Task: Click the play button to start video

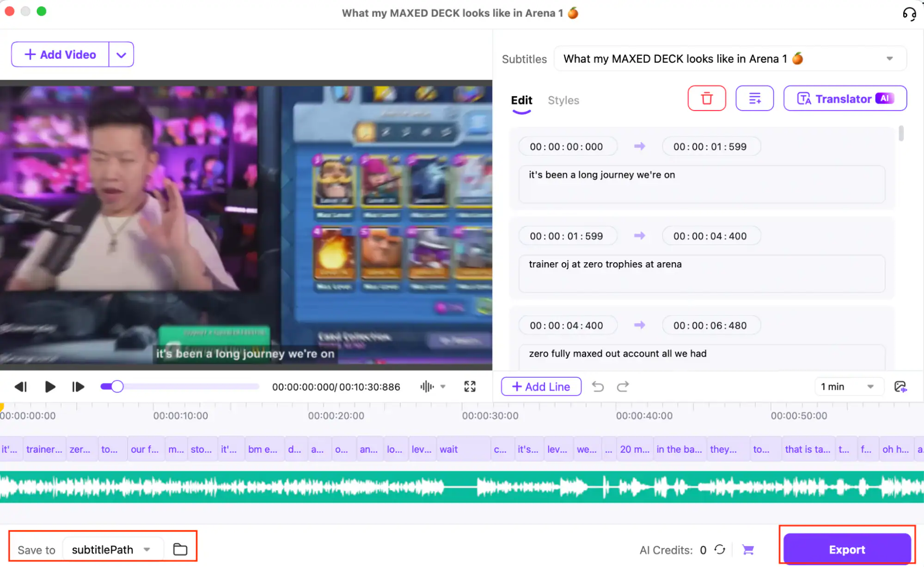Action: 49,386
